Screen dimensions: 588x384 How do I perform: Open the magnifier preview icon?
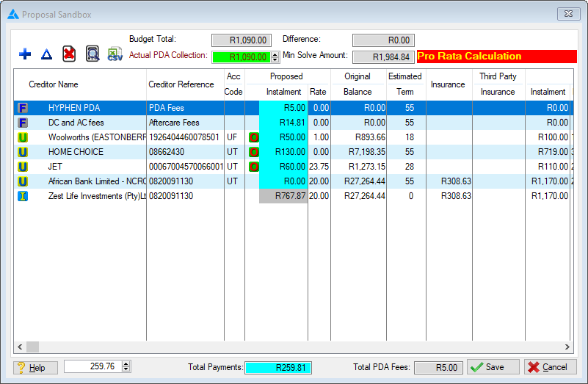92,54
